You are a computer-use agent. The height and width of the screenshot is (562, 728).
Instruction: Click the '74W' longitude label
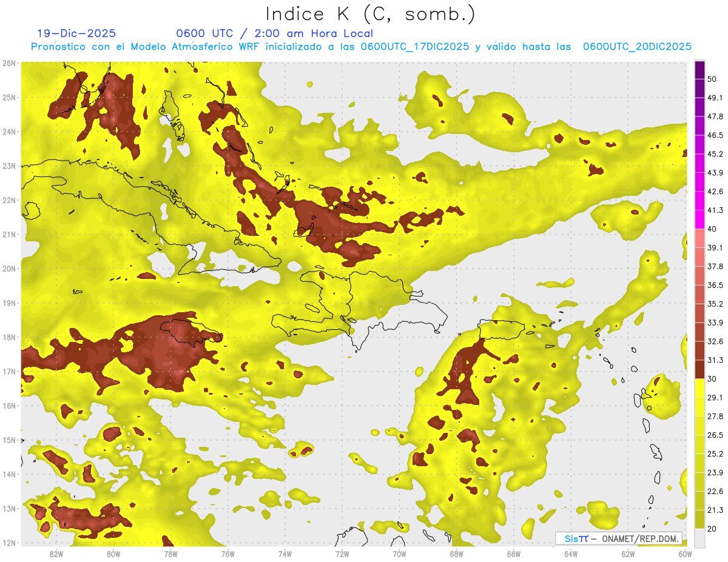(285, 554)
